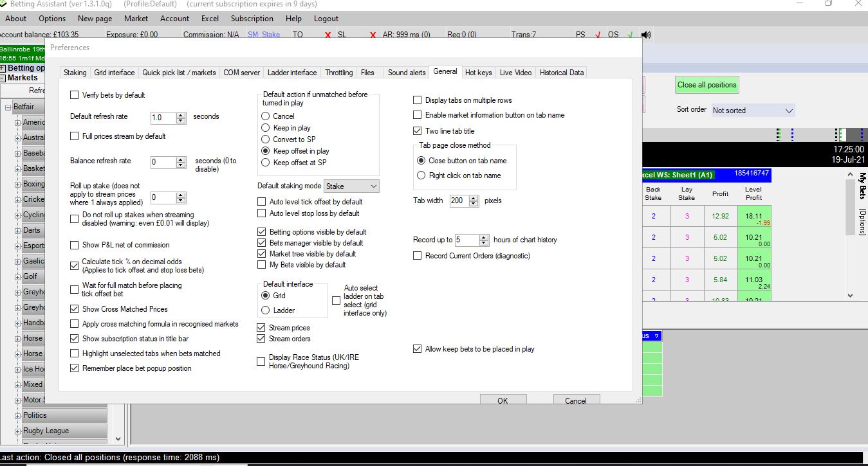Select Right click on tab name method
Image resolution: width=868 pixels, height=466 pixels.
point(421,175)
